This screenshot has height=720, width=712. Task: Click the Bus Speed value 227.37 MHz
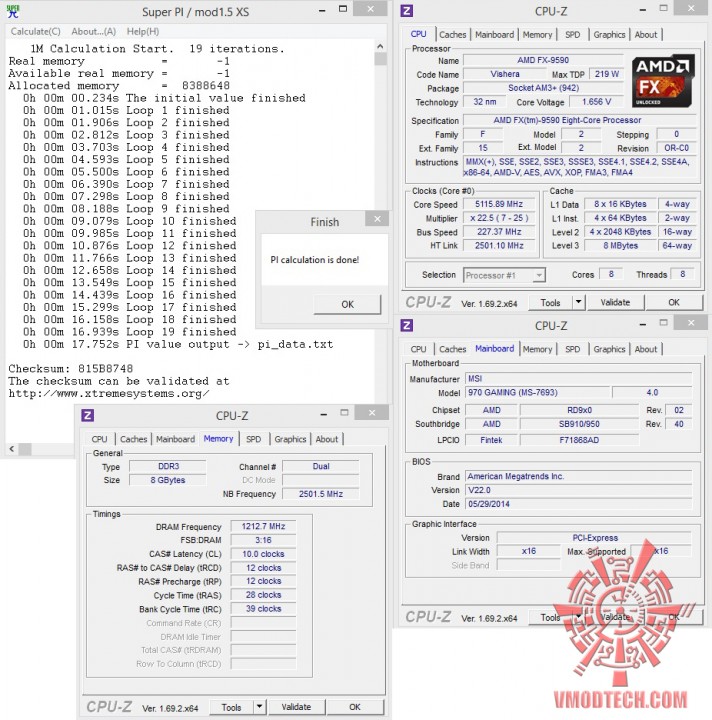coord(499,231)
